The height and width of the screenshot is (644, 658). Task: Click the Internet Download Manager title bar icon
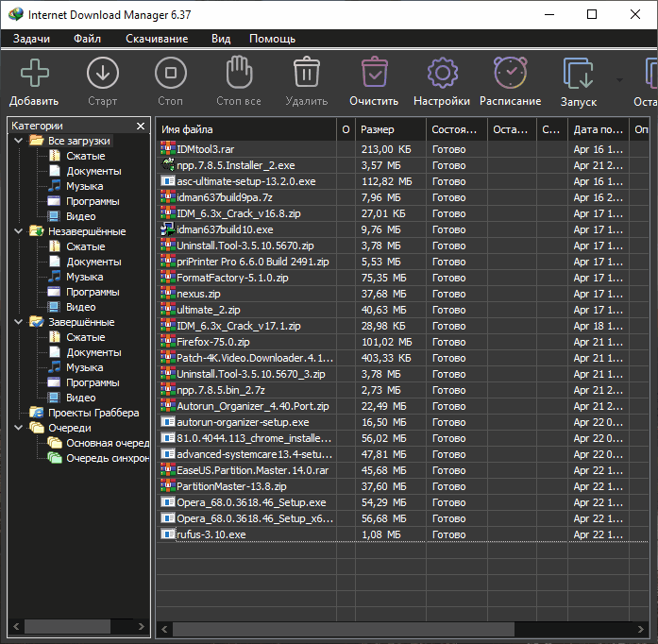pyautogui.click(x=16, y=14)
